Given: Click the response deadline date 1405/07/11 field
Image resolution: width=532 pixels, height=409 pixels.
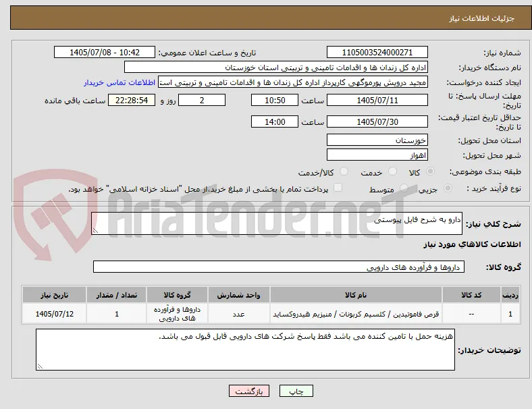Looking at the screenshot, I should coord(377,101).
